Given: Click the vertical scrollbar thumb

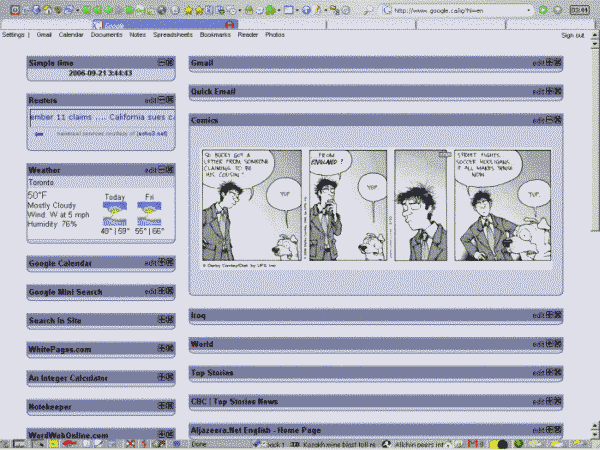Looking at the screenshot, I should click(x=595, y=140).
